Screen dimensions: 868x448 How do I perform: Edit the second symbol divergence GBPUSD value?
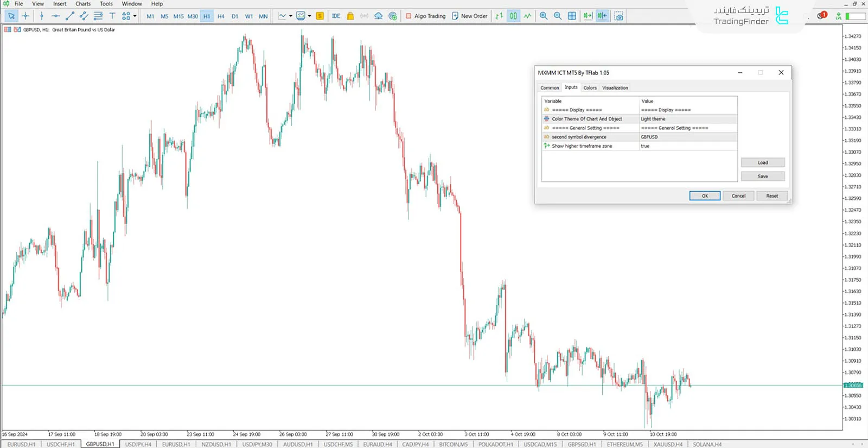687,137
